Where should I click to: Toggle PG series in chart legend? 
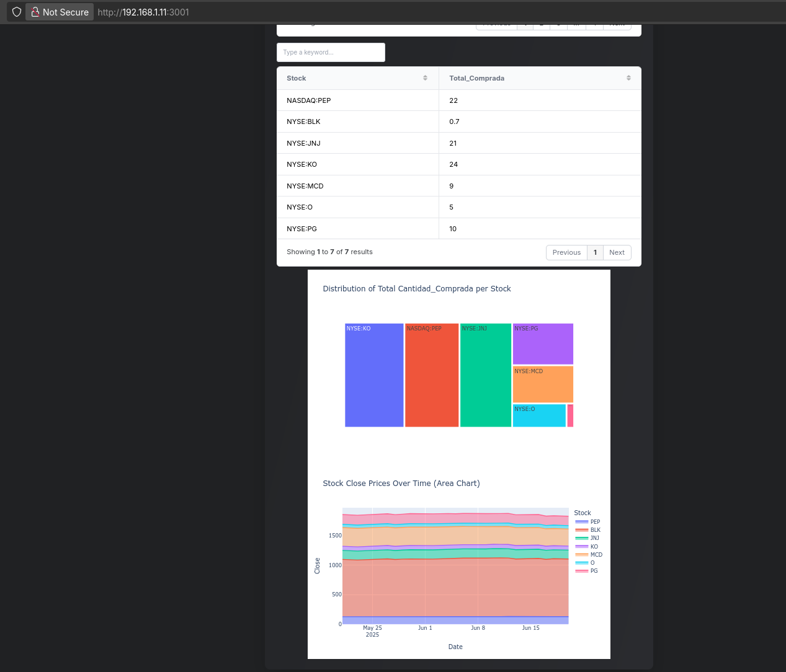(x=587, y=571)
